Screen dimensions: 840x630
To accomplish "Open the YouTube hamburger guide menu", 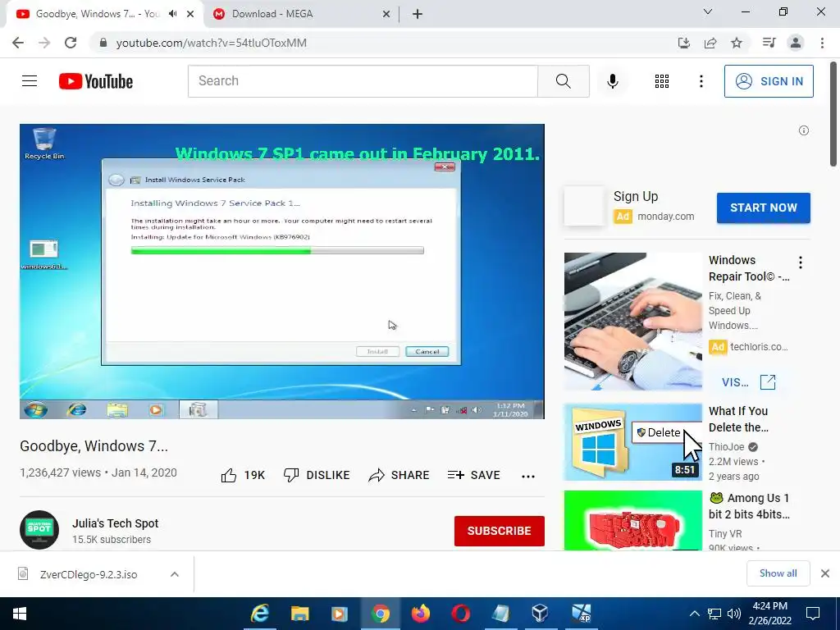I will [x=30, y=81].
